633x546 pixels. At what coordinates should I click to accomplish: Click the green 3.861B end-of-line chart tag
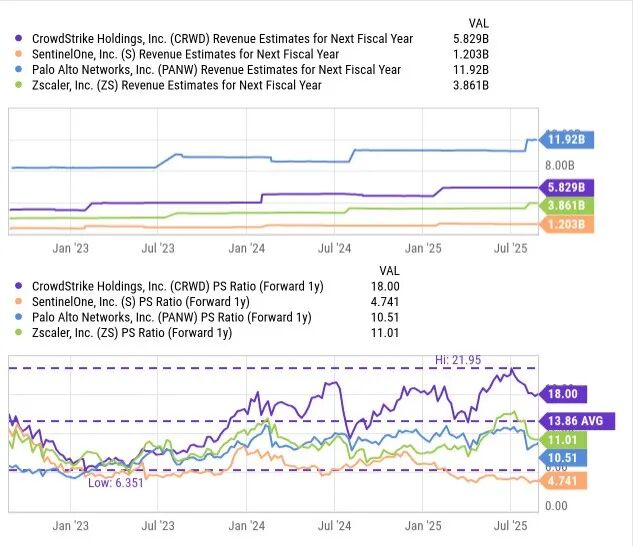[566, 206]
